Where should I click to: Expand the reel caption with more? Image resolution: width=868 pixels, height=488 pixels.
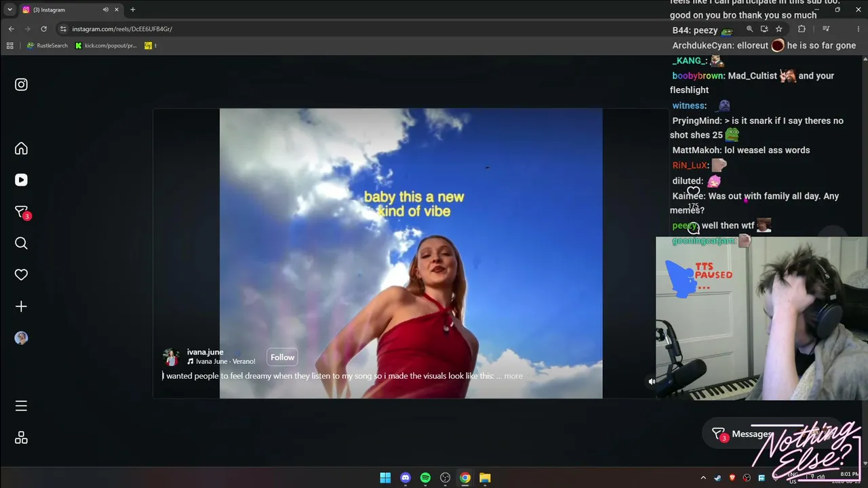(513, 376)
